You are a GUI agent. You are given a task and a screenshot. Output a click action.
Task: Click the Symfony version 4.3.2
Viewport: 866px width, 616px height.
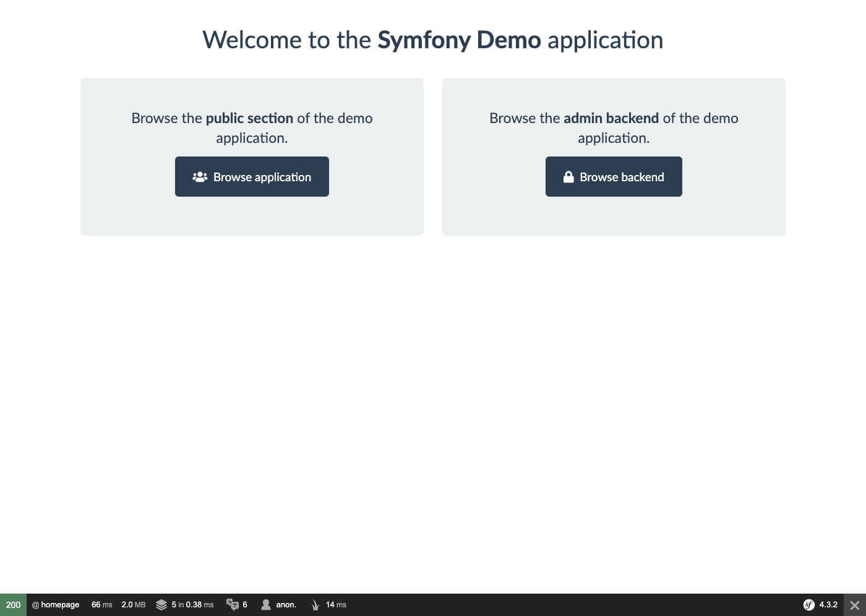click(x=828, y=605)
